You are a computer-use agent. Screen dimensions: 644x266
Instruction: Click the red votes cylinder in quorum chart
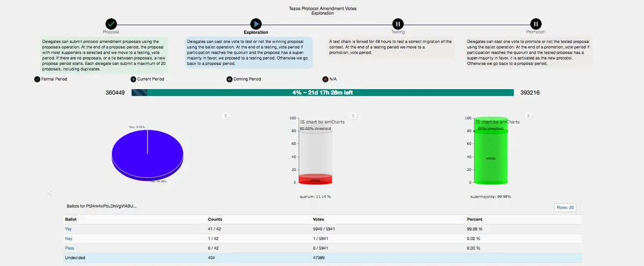[x=315, y=179]
